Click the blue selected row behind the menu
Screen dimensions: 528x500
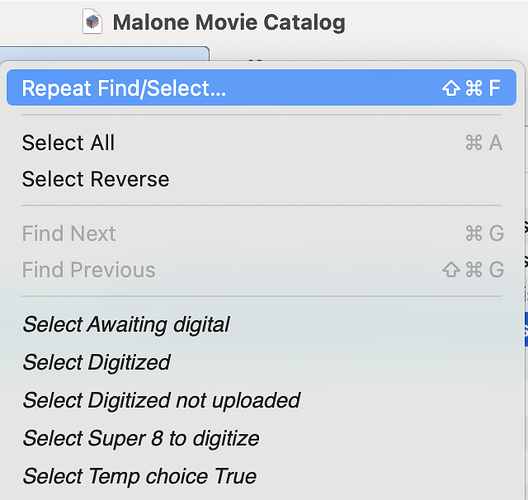tap(526, 329)
